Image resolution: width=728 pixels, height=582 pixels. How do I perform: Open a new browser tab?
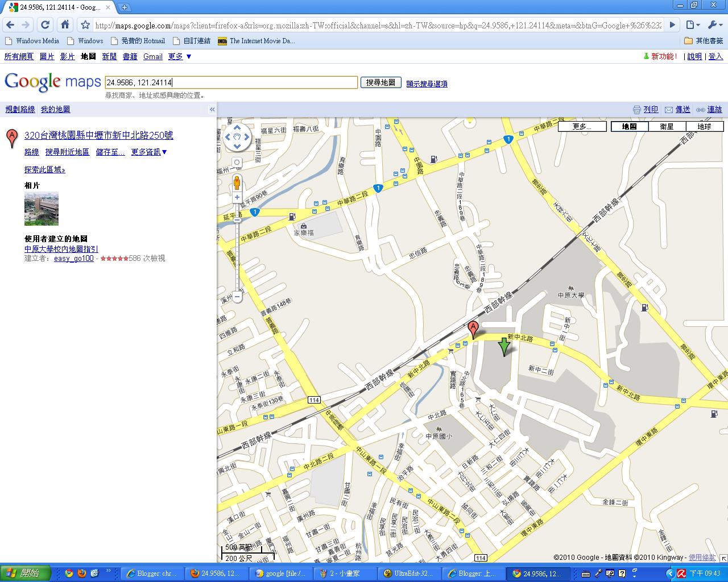coord(125,7)
